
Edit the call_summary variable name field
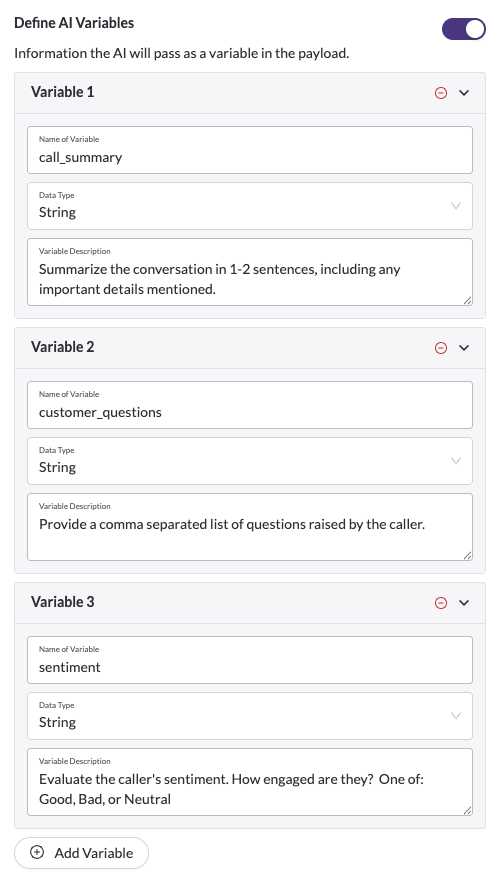coord(250,150)
